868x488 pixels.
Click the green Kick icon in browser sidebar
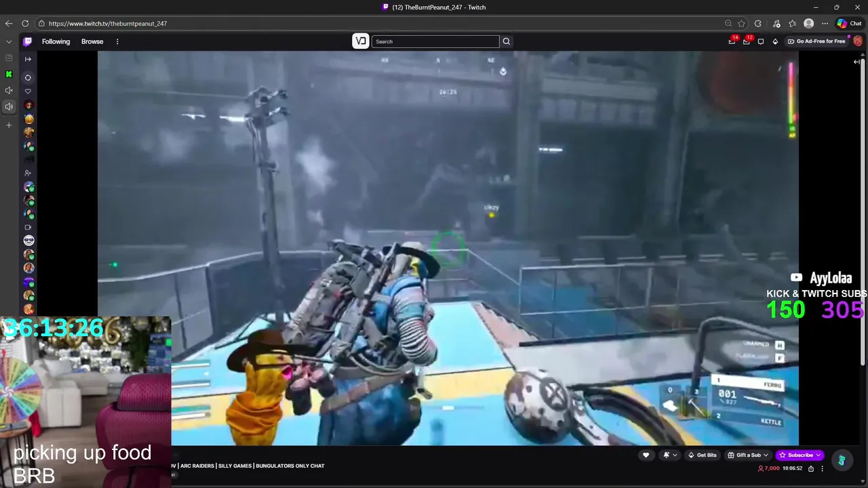tap(9, 74)
